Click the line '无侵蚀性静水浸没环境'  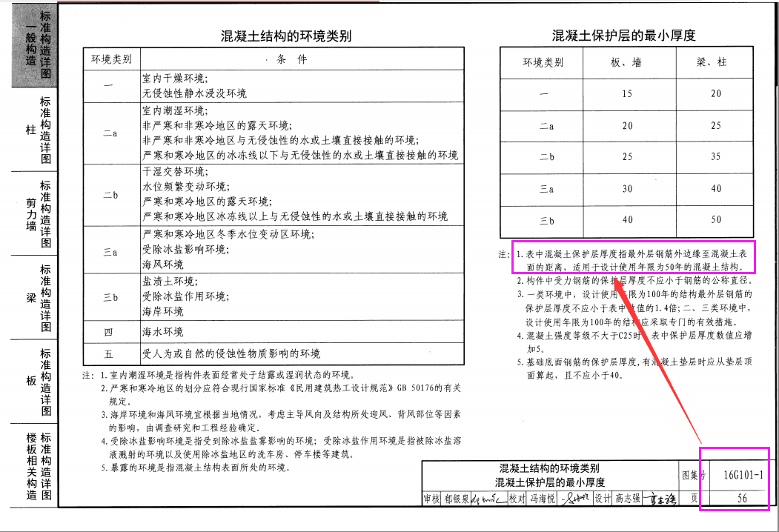tap(195, 93)
